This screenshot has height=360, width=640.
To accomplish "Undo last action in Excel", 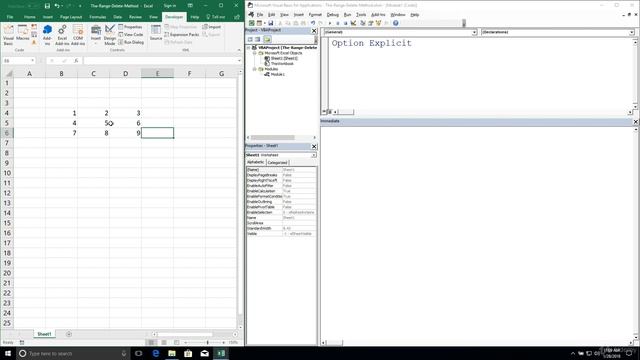I will pyautogui.click(x=57, y=6).
